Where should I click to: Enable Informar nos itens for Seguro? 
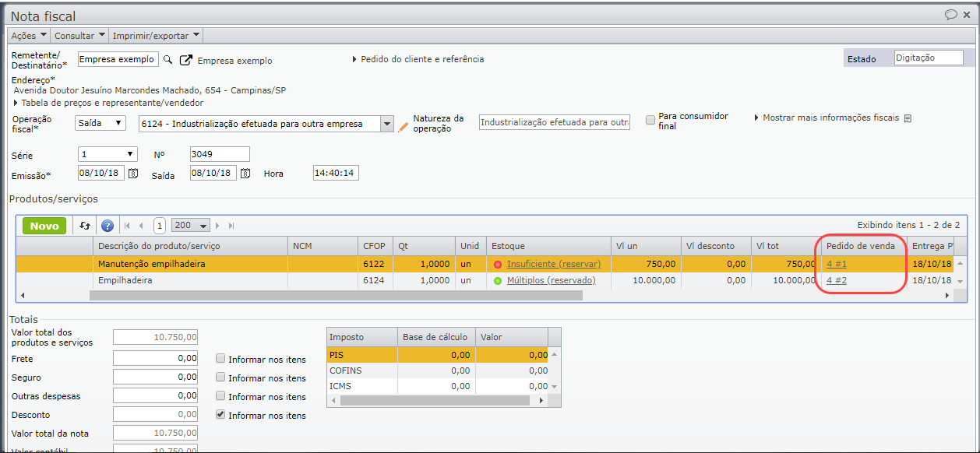[x=221, y=377]
